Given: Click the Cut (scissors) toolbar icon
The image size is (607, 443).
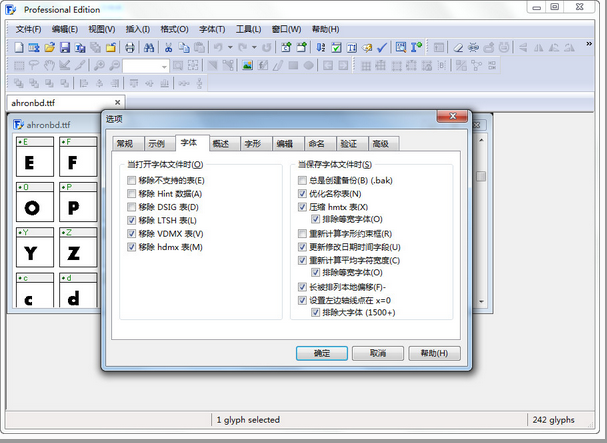Looking at the screenshot, I should pos(169,47).
